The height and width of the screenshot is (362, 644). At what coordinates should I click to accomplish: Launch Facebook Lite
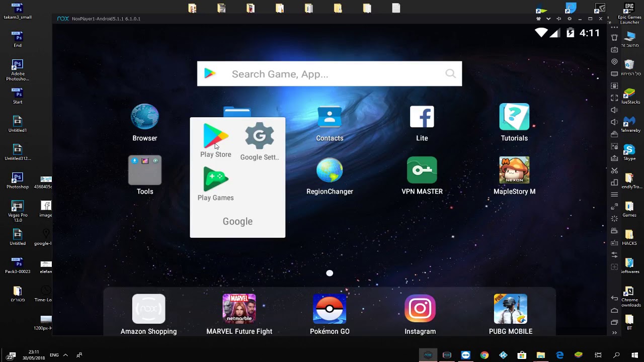pyautogui.click(x=422, y=124)
